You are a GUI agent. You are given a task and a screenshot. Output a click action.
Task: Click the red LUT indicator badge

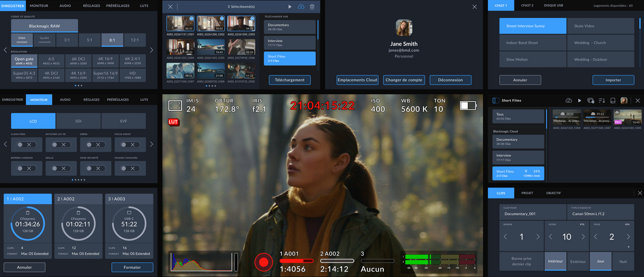point(174,122)
